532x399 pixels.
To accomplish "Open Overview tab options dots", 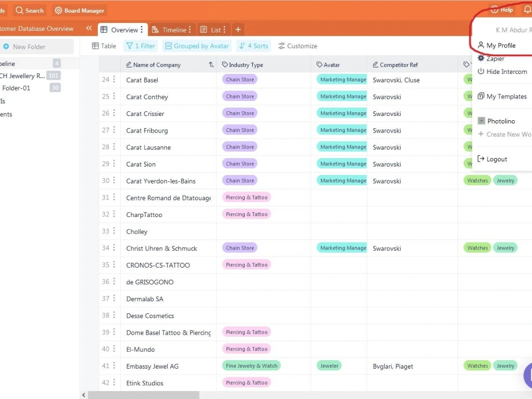I will tap(142, 30).
